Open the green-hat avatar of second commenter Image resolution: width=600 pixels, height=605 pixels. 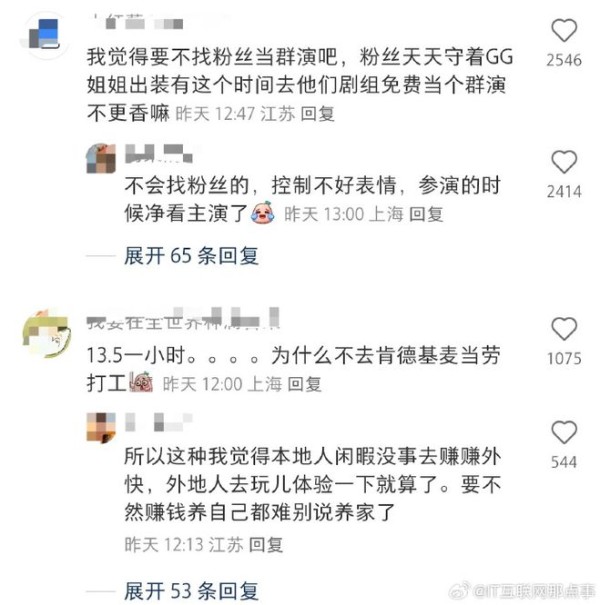click(47, 333)
